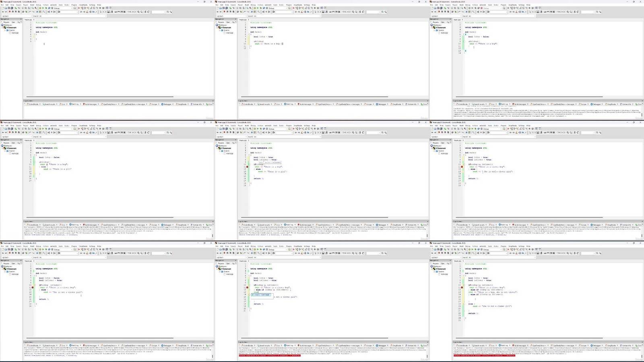Click Run in the top-left Code::Blocks window
This screenshot has width=644, height=362.
[43, 8]
